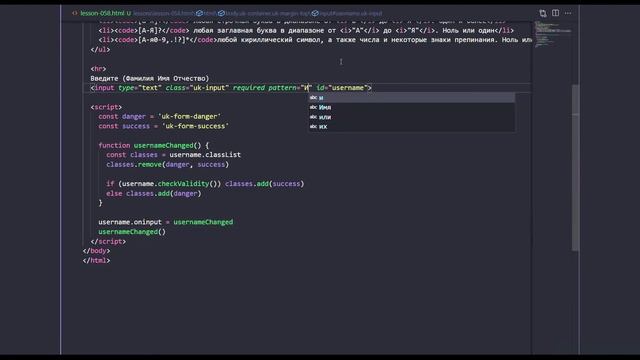Click the closing </script> tag
Viewport: 640px width, 360px height.
(108, 242)
